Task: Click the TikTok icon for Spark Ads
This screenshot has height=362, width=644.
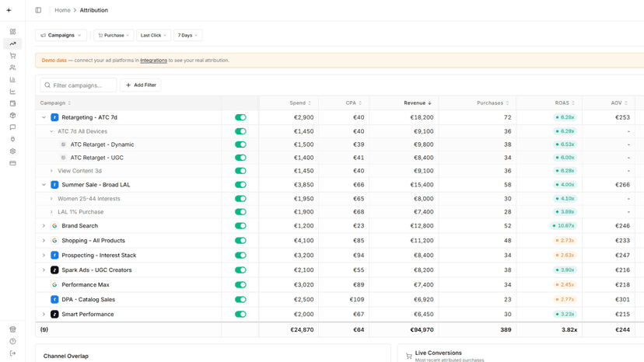Action: point(54,270)
